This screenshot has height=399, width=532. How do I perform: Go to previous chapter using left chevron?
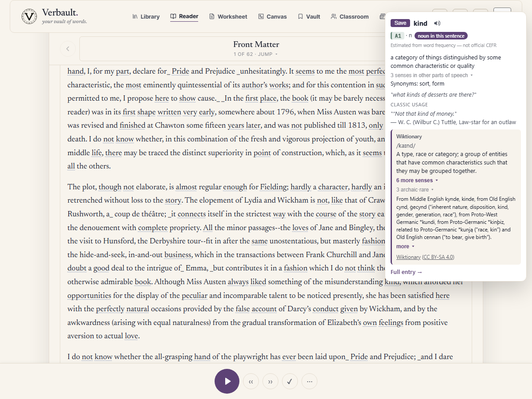[68, 49]
